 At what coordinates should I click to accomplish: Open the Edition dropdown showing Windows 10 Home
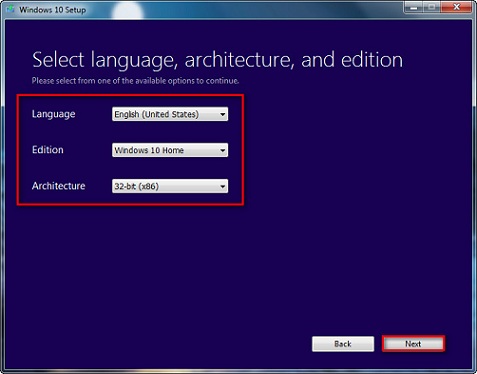[x=170, y=150]
